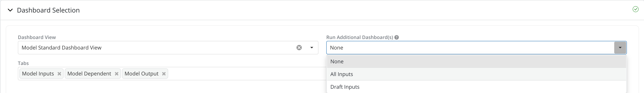Click empty area in Tabs field
Screen dimensions: 644x93
[x=245, y=74]
